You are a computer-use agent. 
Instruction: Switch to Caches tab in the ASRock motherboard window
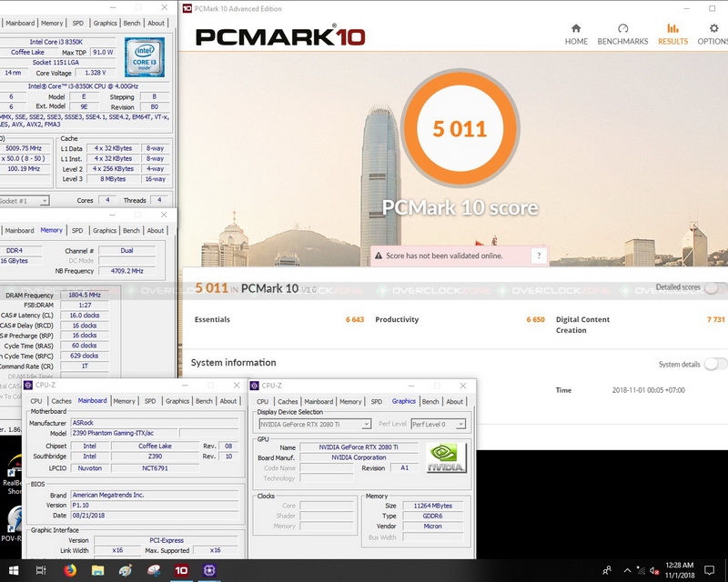click(61, 401)
